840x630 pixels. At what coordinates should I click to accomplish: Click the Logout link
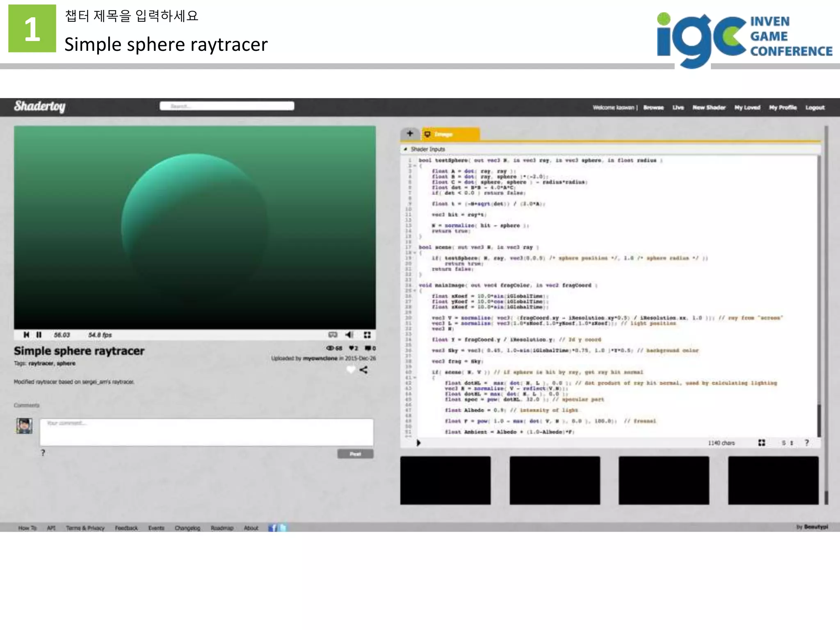[x=815, y=107]
